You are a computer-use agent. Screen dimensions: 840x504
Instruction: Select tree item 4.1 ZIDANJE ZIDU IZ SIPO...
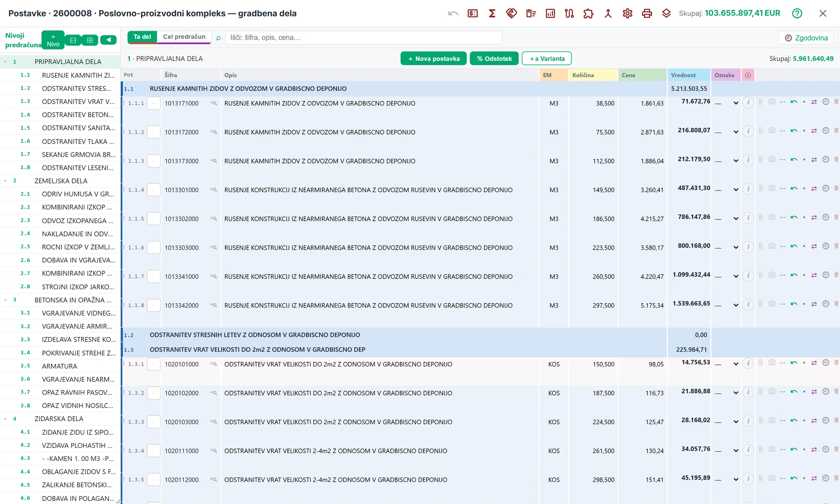click(x=60, y=432)
